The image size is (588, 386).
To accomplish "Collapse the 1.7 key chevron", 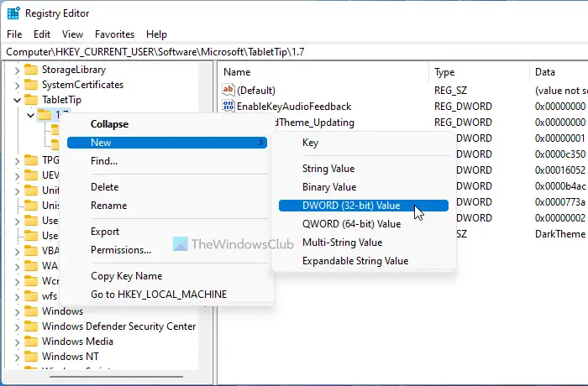I will pyautogui.click(x=30, y=115).
